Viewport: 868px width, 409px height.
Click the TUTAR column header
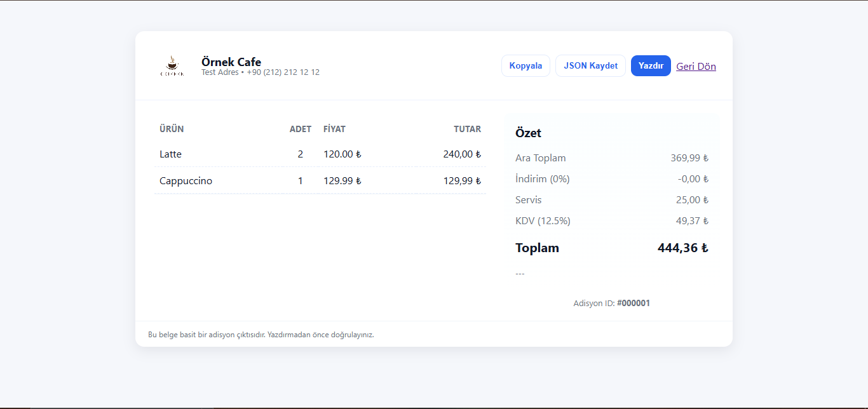point(467,129)
